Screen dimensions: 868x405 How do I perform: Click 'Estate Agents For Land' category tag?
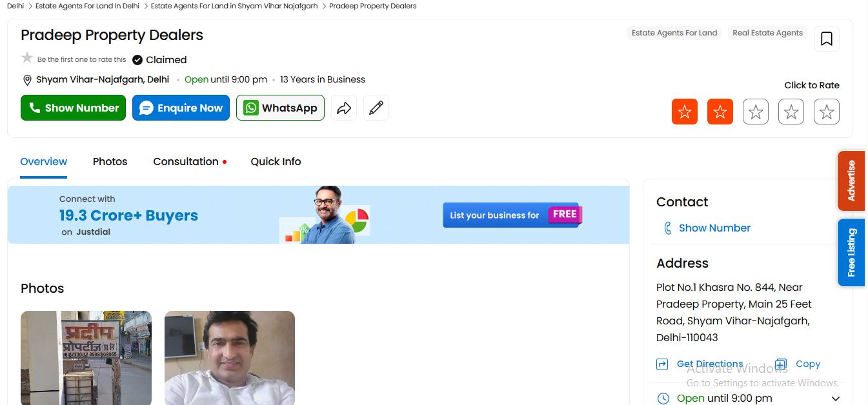[x=674, y=33]
